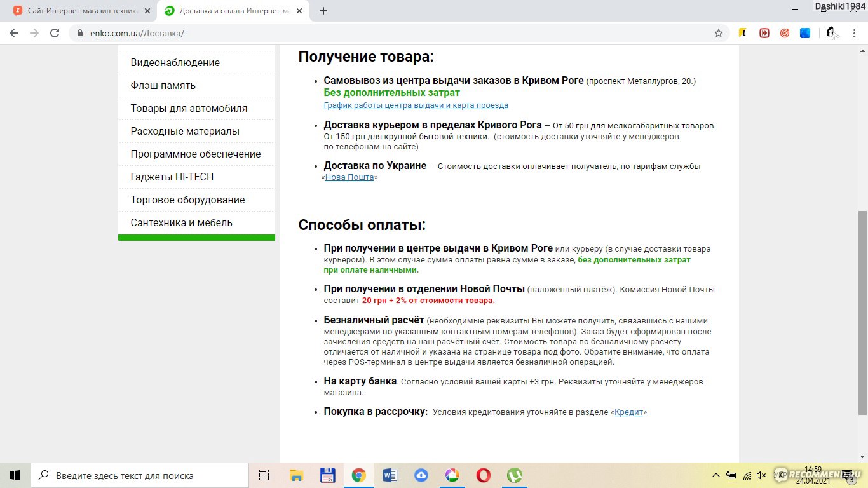The width and height of the screenshot is (868, 488).
Task: Click the page's vertical scrollbar thumb
Action: click(x=862, y=313)
